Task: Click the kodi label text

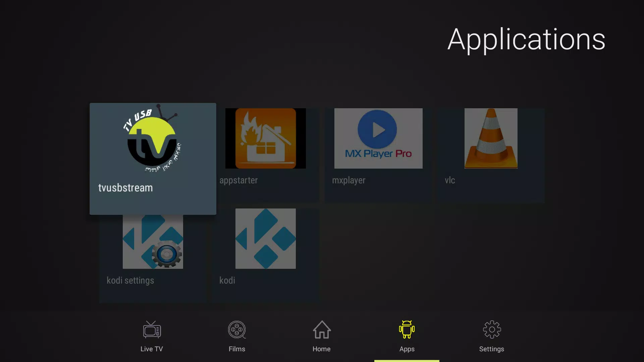Action: point(227,281)
